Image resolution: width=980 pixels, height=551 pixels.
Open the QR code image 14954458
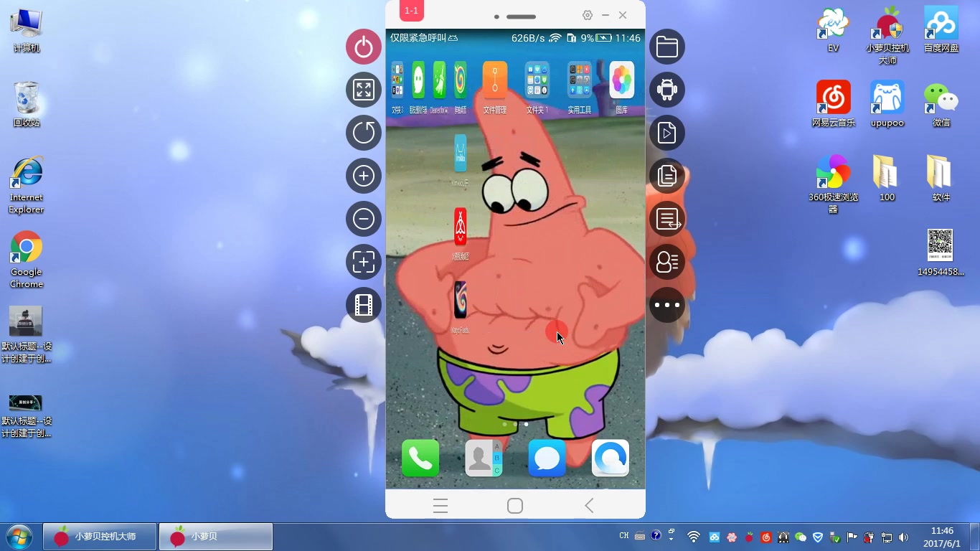click(941, 253)
